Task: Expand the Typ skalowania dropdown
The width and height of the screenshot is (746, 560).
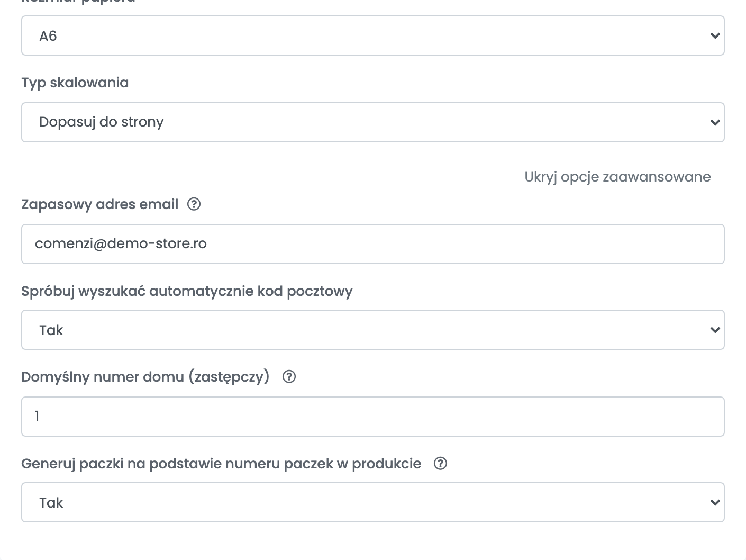Action: pyautogui.click(x=373, y=122)
